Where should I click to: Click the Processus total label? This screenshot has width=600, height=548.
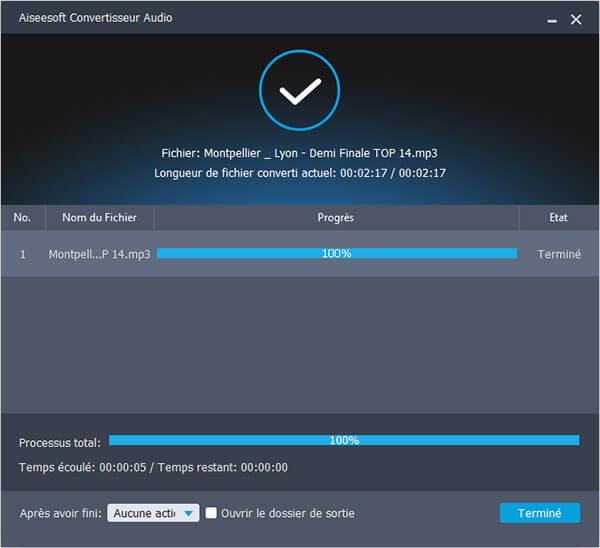click(x=60, y=443)
